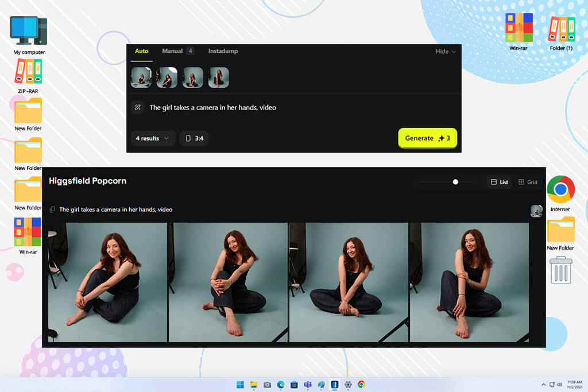Open the New Folder below the Internet icon
The width and height of the screenshot is (588, 392).
coord(560,234)
